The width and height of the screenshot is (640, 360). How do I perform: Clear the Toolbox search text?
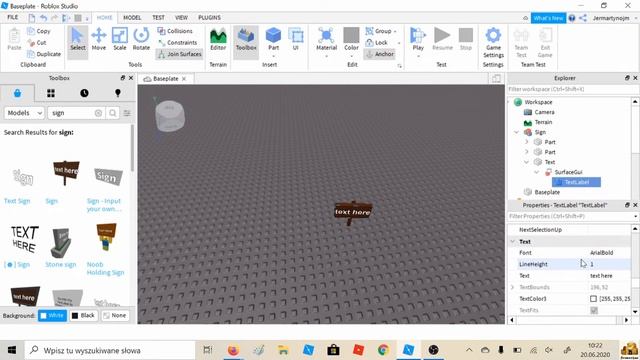click(98, 113)
